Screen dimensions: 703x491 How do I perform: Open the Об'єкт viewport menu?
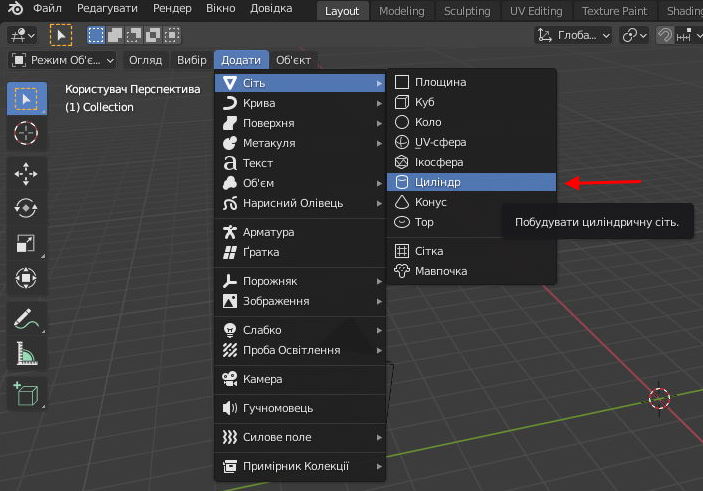[x=293, y=60]
